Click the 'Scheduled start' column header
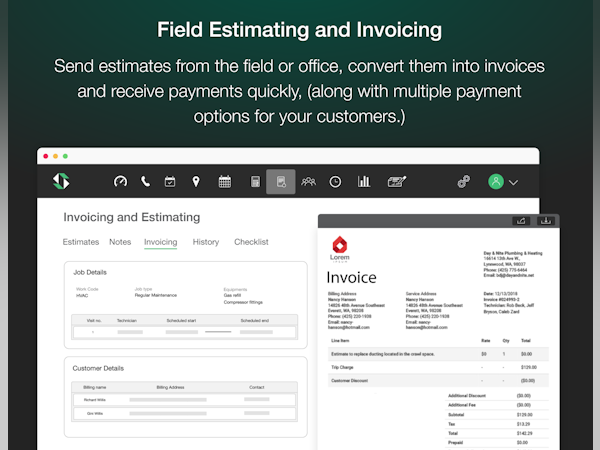The image size is (600, 450). point(181,320)
